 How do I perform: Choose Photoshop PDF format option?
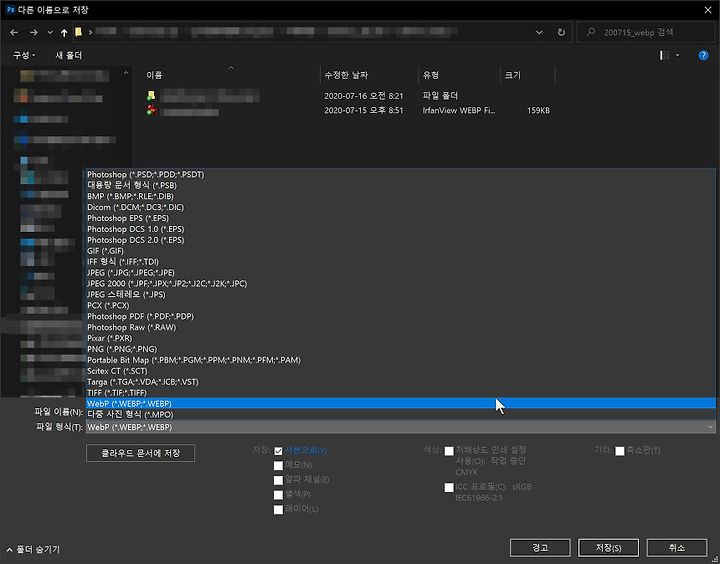click(x=401, y=316)
